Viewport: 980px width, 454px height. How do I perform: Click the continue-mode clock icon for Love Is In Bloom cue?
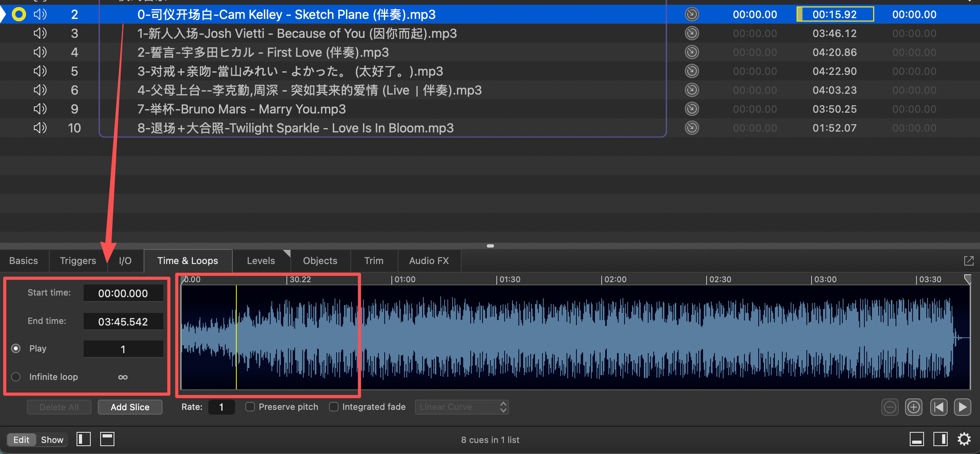coord(692,128)
